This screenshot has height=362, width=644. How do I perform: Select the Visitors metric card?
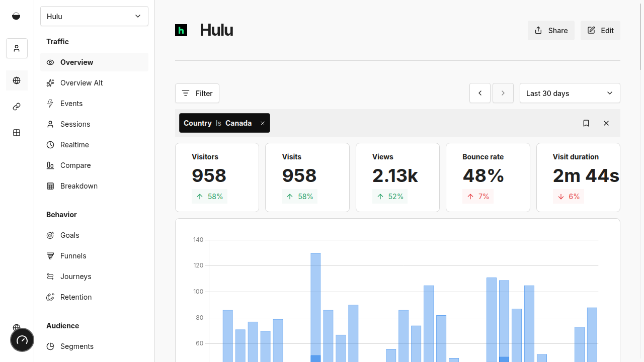point(217,177)
